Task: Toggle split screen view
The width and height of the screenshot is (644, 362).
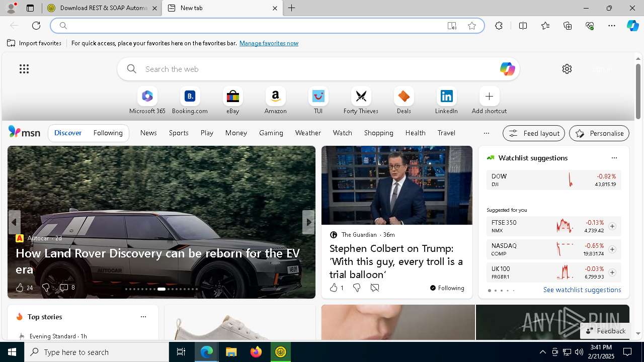Action: (x=523, y=26)
